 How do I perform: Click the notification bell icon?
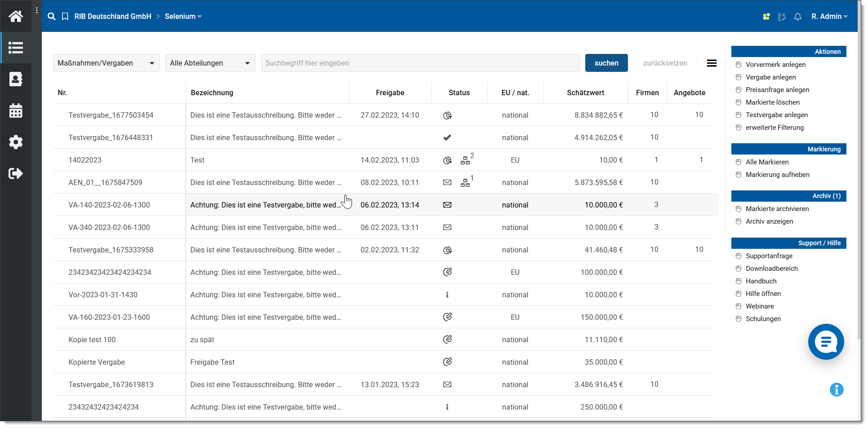[797, 17]
